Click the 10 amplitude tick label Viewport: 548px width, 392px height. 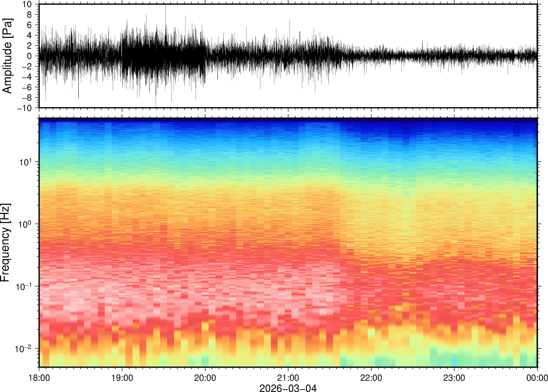[27, 4]
